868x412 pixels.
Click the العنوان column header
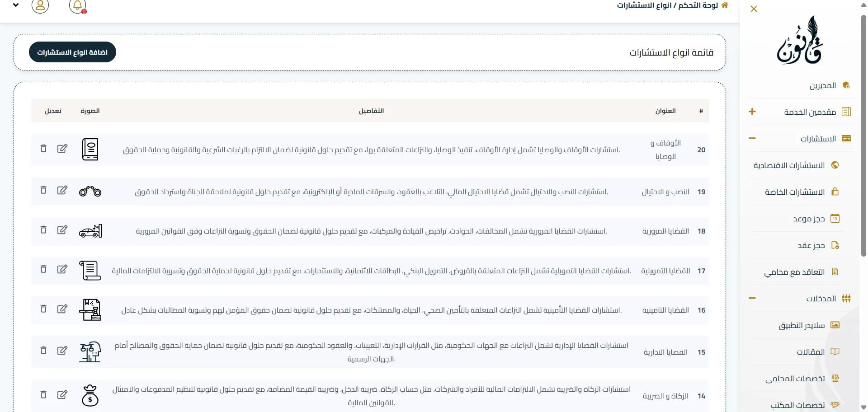(x=665, y=111)
